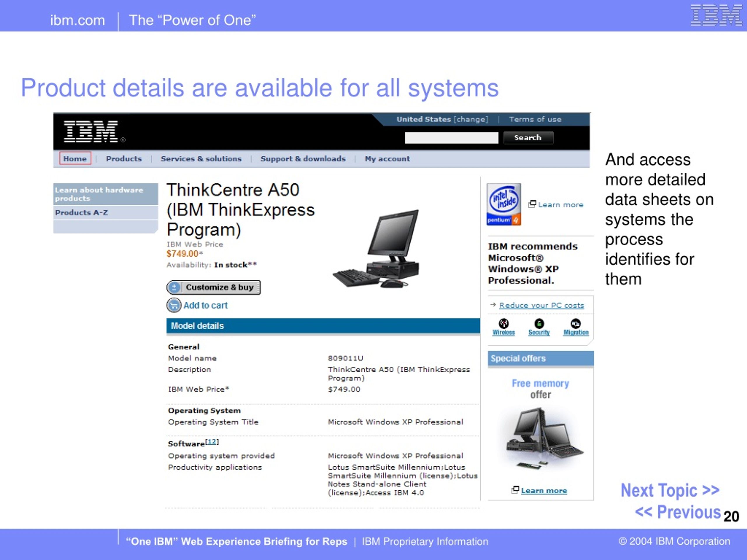This screenshot has height=560, width=747.
Task: Click the plus icon on Customize & buy
Action: point(174,287)
